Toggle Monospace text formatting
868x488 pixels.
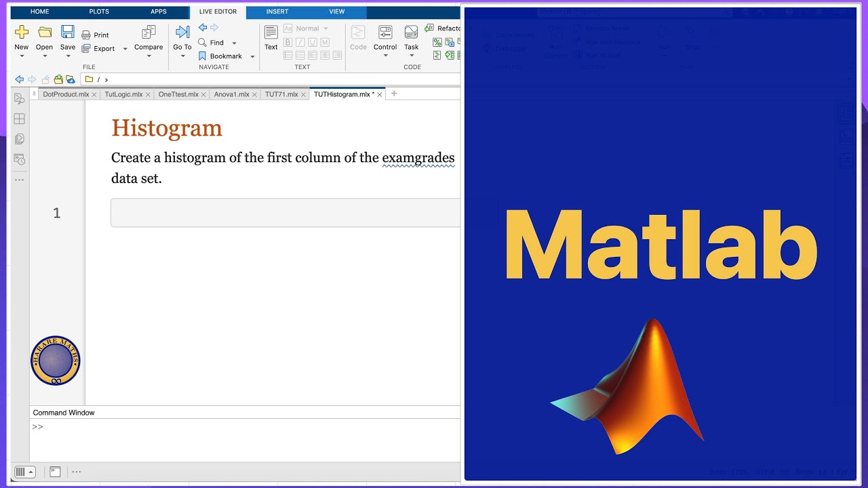(x=324, y=42)
